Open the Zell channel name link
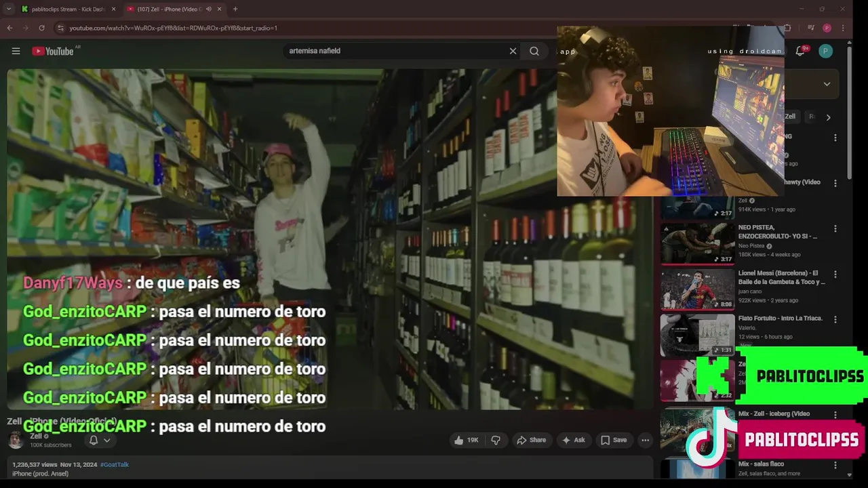868x488 pixels. click(x=36, y=436)
